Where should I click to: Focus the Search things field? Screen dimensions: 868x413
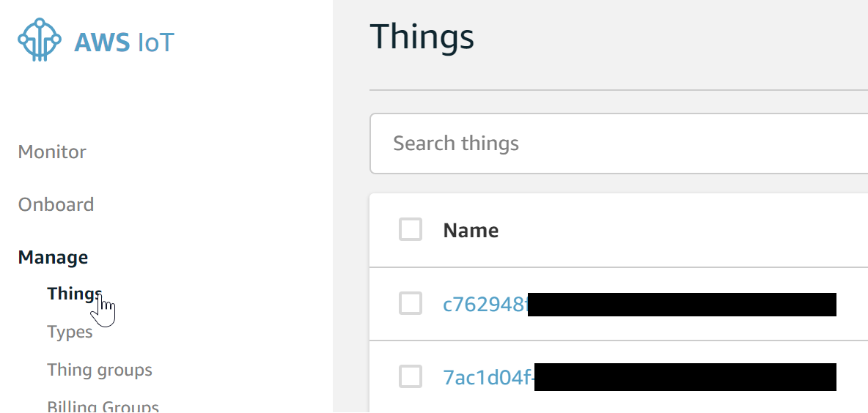[616, 144]
